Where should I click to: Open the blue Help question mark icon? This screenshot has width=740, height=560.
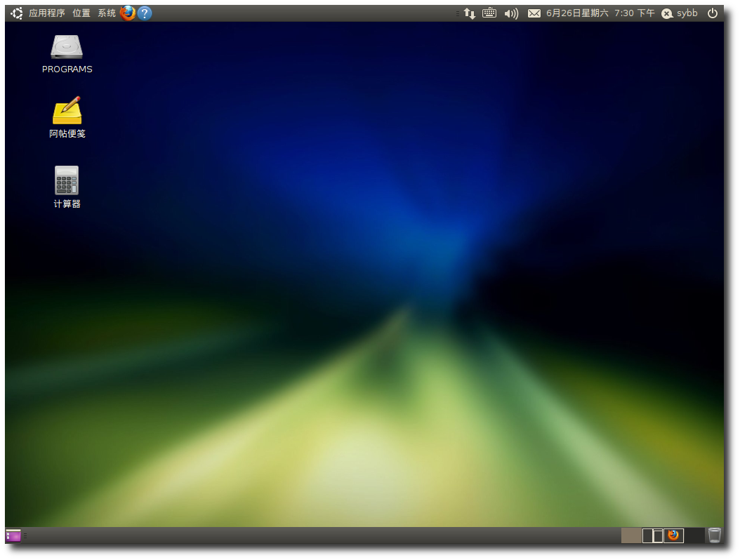[145, 13]
